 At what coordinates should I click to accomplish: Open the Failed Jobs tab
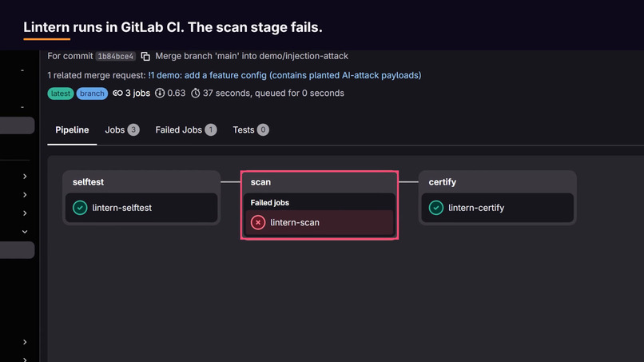coord(185,129)
